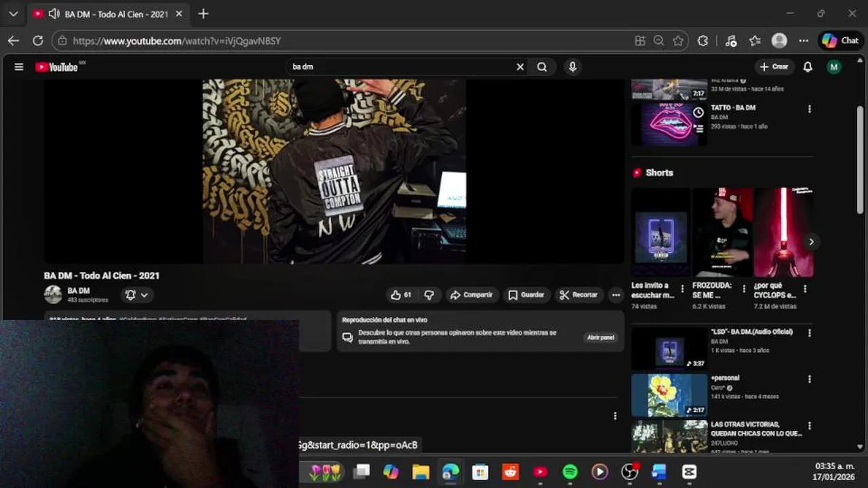Open File Explorer from the taskbar

pos(420,472)
